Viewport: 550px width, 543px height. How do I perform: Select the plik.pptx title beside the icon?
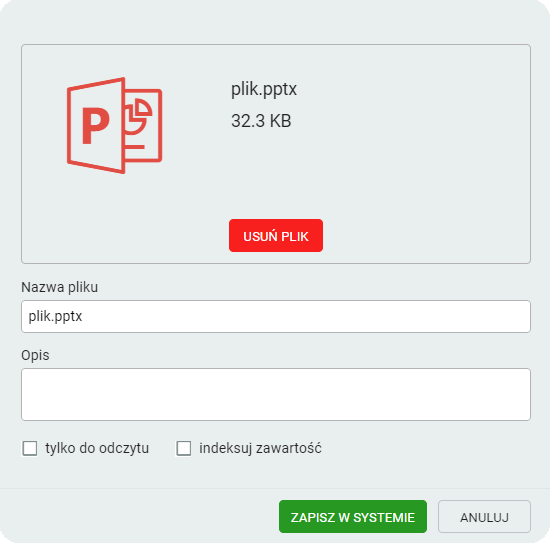pyautogui.click(x=264, y=89)
